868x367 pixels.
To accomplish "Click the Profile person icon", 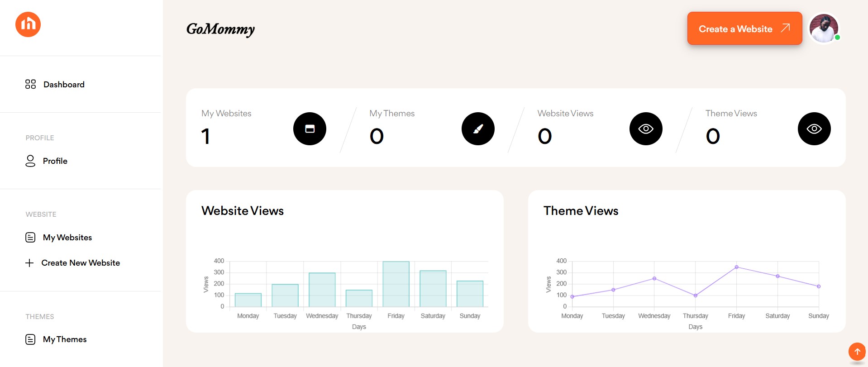I will [x=30, y=161].
